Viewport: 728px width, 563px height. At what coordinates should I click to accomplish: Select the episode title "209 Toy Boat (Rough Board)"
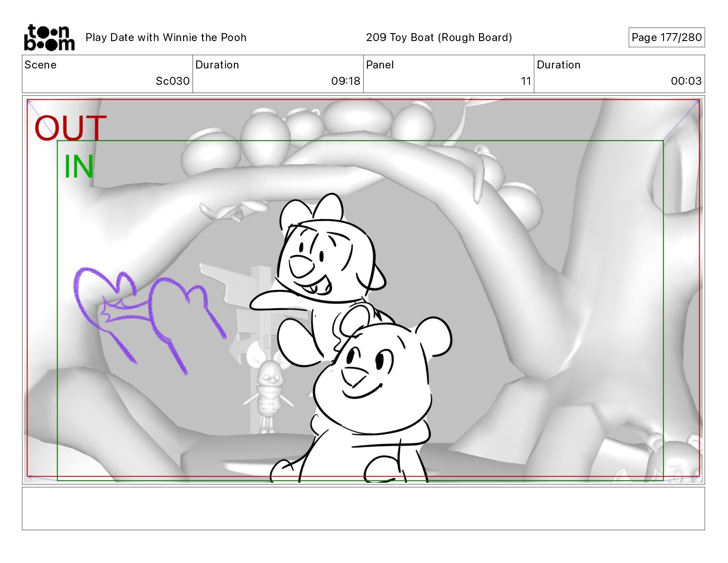point(439,38)
